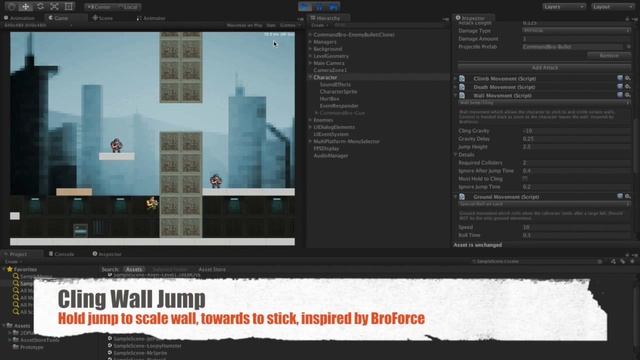The width and height of the screenshot is (640, 360).
Task: Switch to the Scene tab
Action: (102, 18)
